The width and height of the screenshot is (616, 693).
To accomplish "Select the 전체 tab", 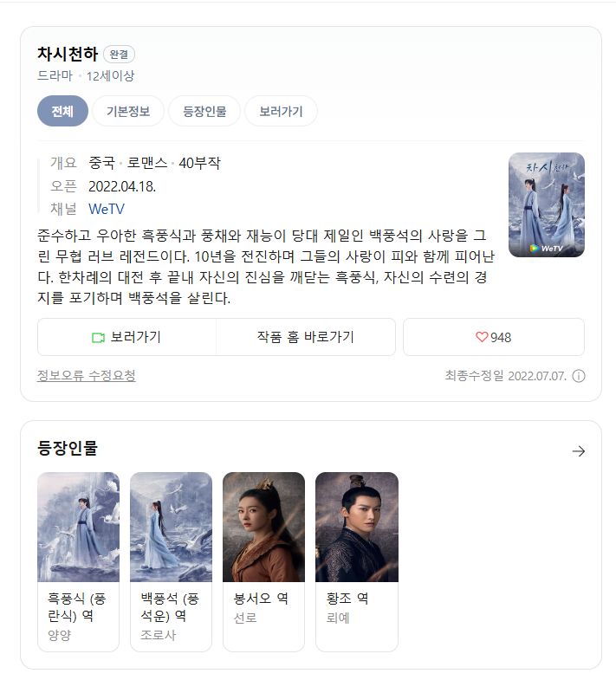I will pos(62,111).
